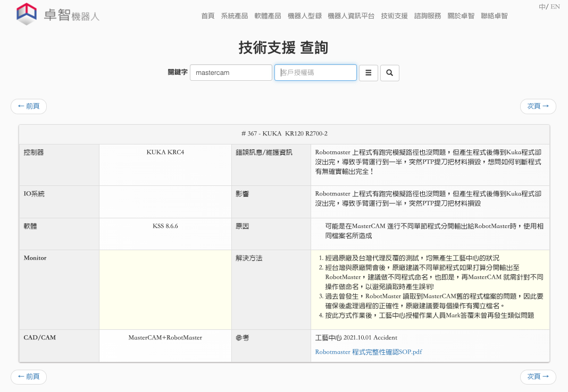Click the bottom 前頁 previous button

[x=29, y=377]
